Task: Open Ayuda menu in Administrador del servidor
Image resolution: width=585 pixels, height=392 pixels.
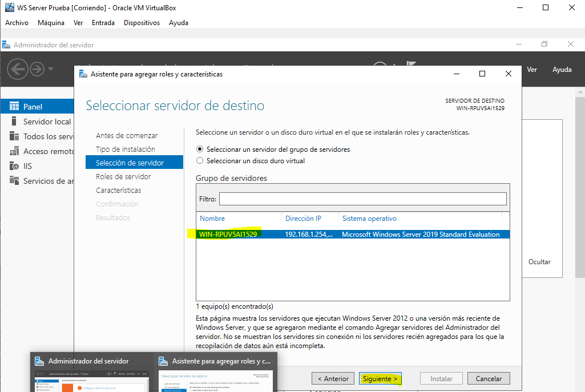Action: pos(562,70)
